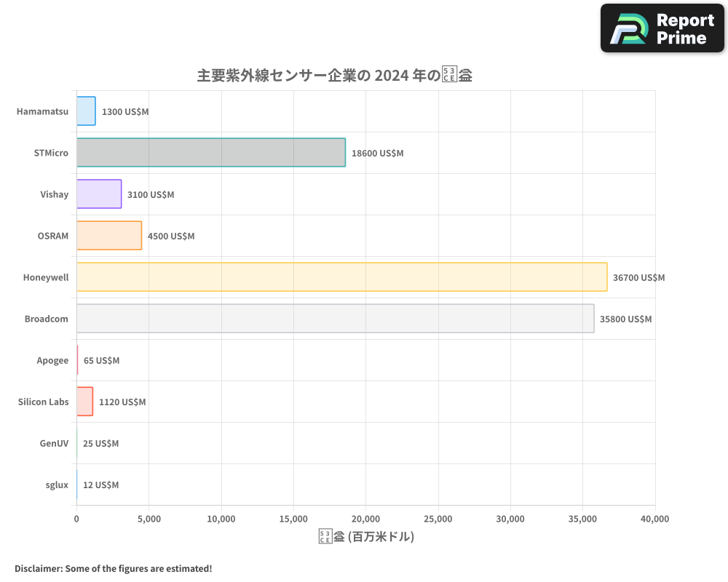Select the STMicro bar
Screen dimensions: 728x582
pos(211,153)
